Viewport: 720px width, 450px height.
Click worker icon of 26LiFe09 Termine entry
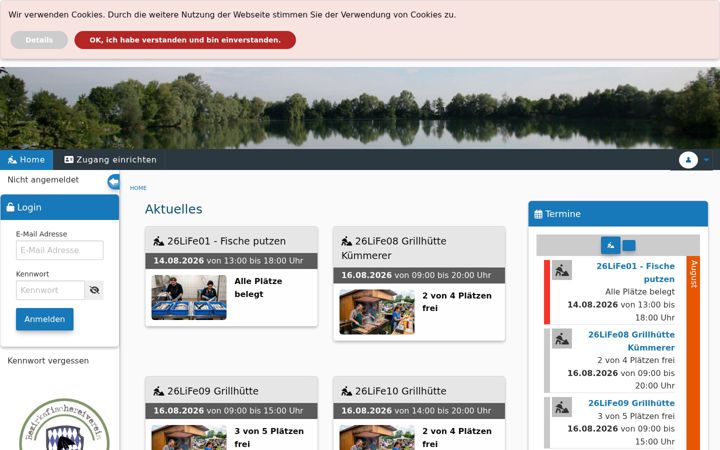pos(562,407)
